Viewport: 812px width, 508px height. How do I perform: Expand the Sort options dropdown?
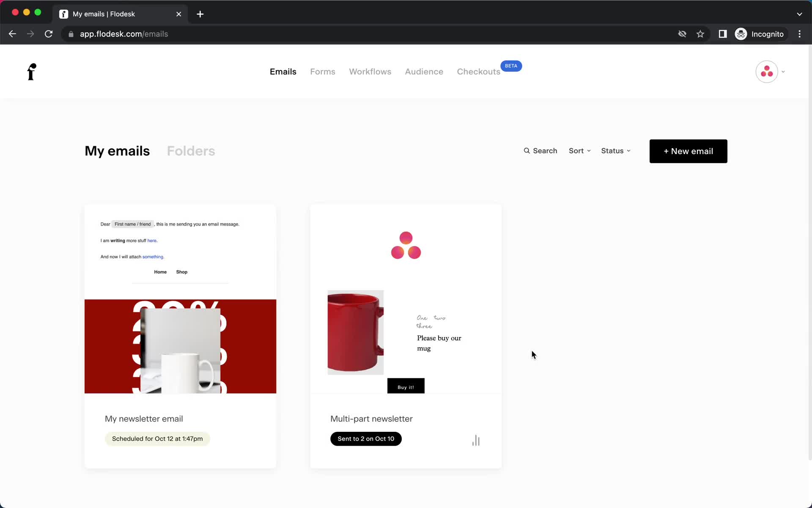pos(579,150)
